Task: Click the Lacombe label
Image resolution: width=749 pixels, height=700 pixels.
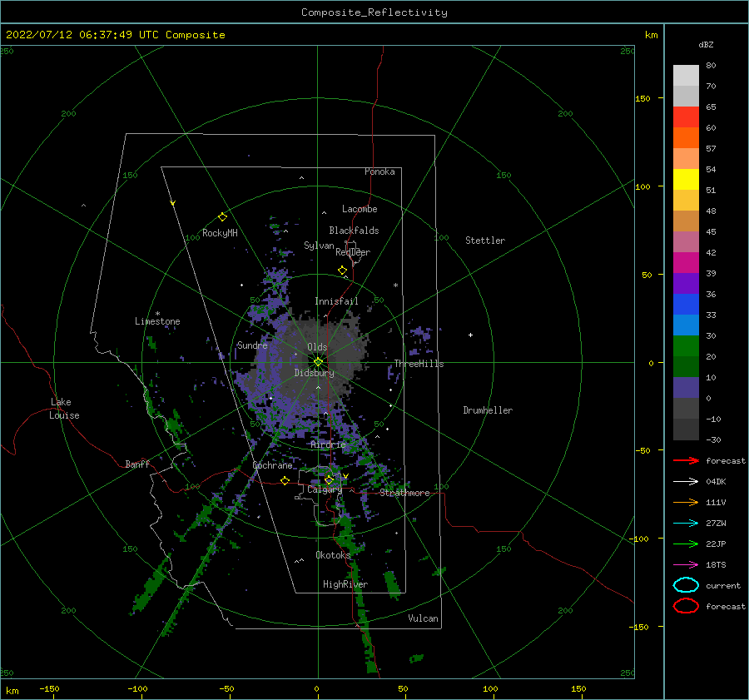Action: [x=360, y=209]
